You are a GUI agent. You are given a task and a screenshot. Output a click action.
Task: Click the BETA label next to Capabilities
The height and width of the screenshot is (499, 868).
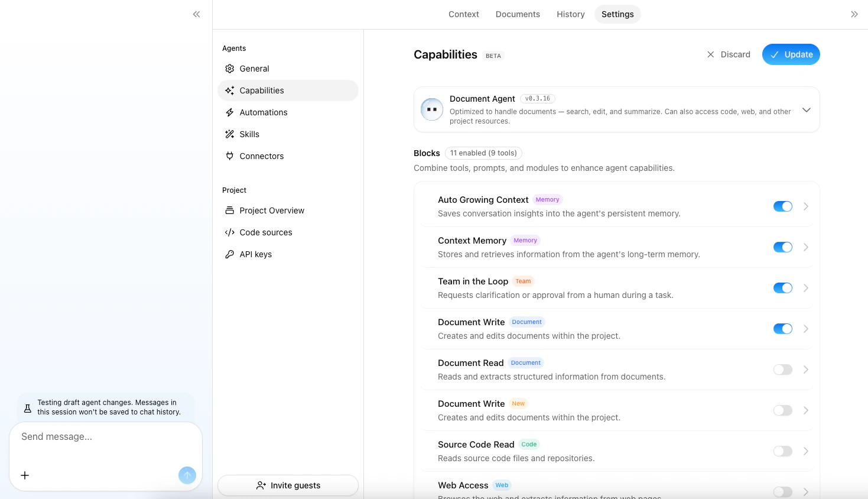(x=493, y=56)
